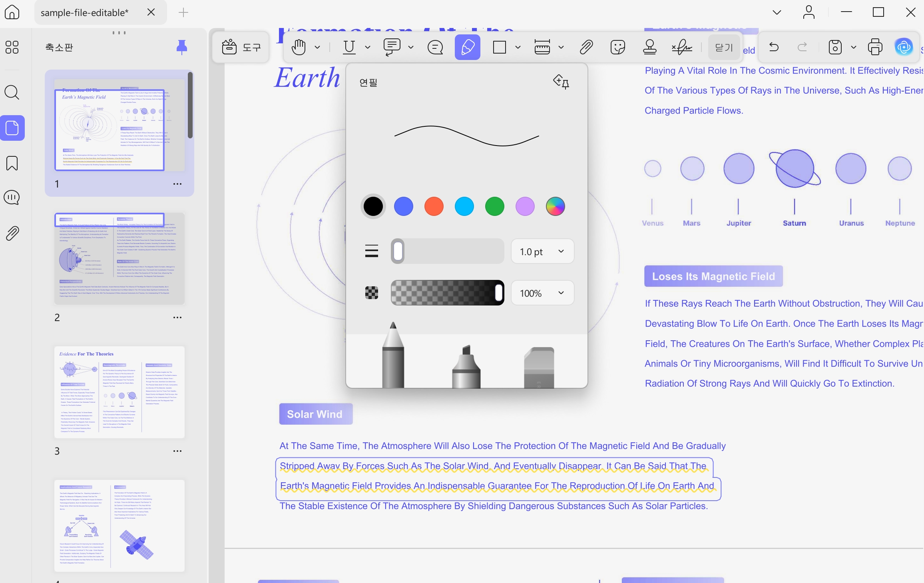924x583 pixels.
Task: Select the sticker tool icon
Action: click(618, 47)
